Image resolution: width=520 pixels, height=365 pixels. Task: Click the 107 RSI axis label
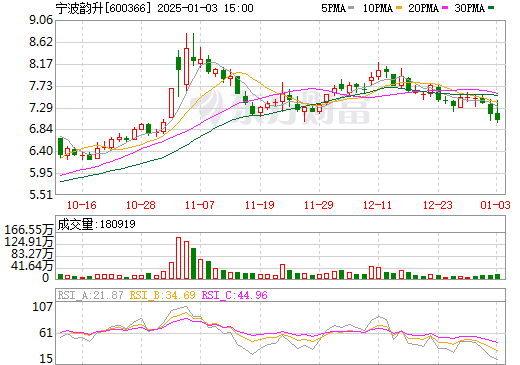[x=42, y=307]
